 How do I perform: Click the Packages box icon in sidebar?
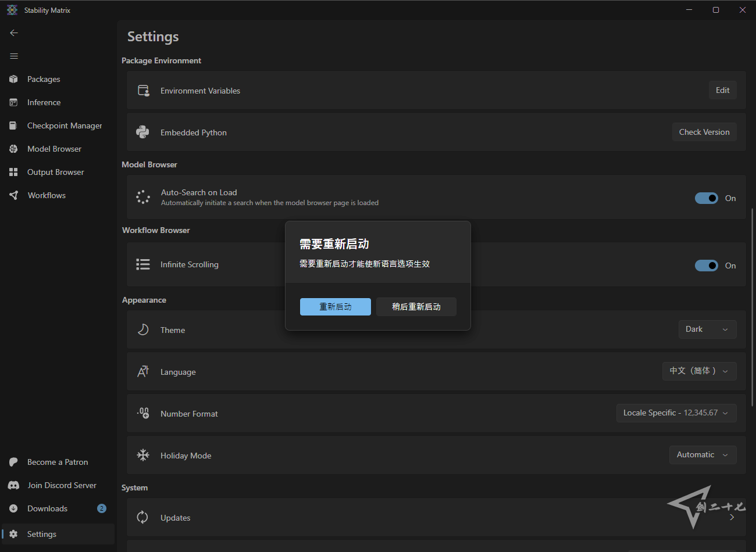point(13,79)
